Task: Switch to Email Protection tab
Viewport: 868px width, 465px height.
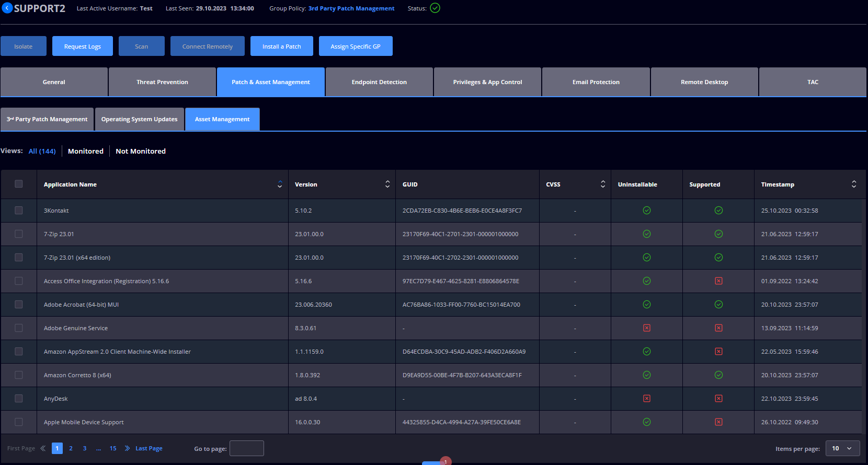Action: point(596,82)
